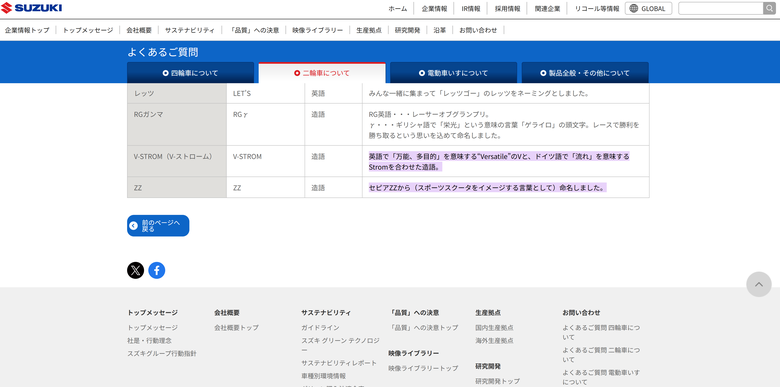780x387 pixels.
Task: Open footer link よくあるご質問 二輪車について
Action: (x=601, y=355)
